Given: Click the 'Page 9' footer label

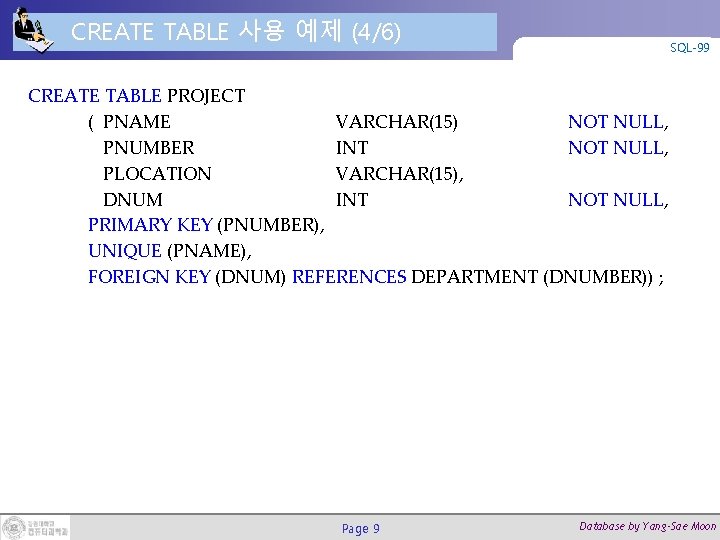Looking at the screenshot, I should click(361, 529).
